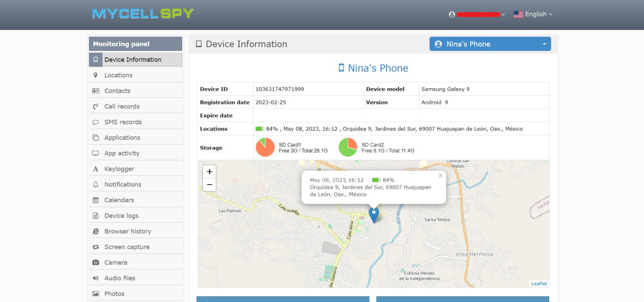Open App activity menu item

click(x=135, y=153)
